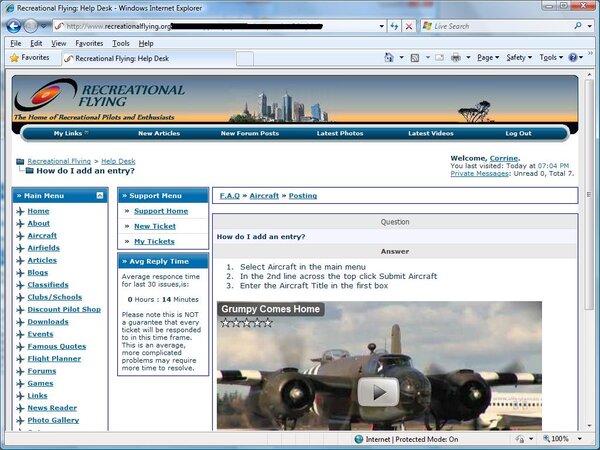The width and height of the screenshot is (600, 450).
Task: Open the Favorites menu in menu bar
Action: [x=89, y=43]
